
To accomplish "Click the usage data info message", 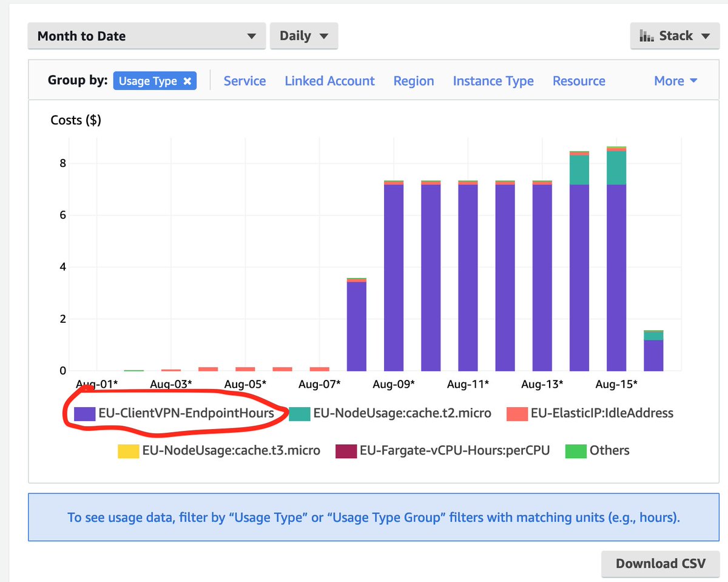I will [374, 518].
